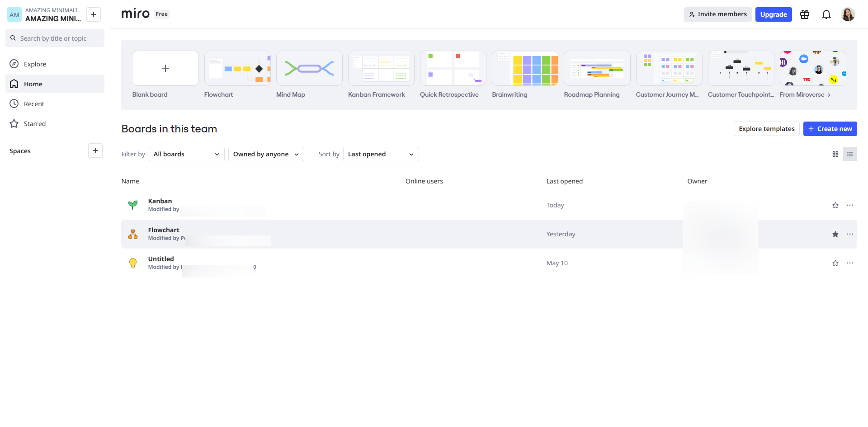Open the user profile avatar
Screen dimensions: 868x427
[x=848, y=14]
